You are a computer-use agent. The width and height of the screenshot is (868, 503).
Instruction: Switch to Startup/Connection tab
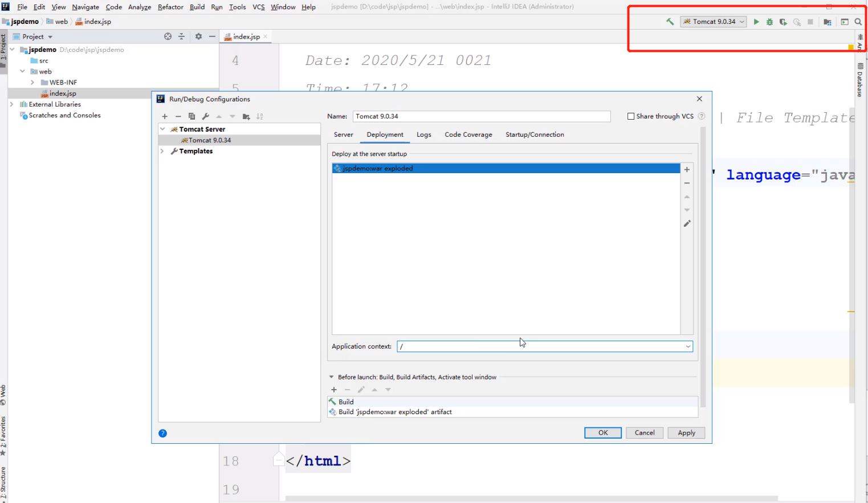point(535,134)
